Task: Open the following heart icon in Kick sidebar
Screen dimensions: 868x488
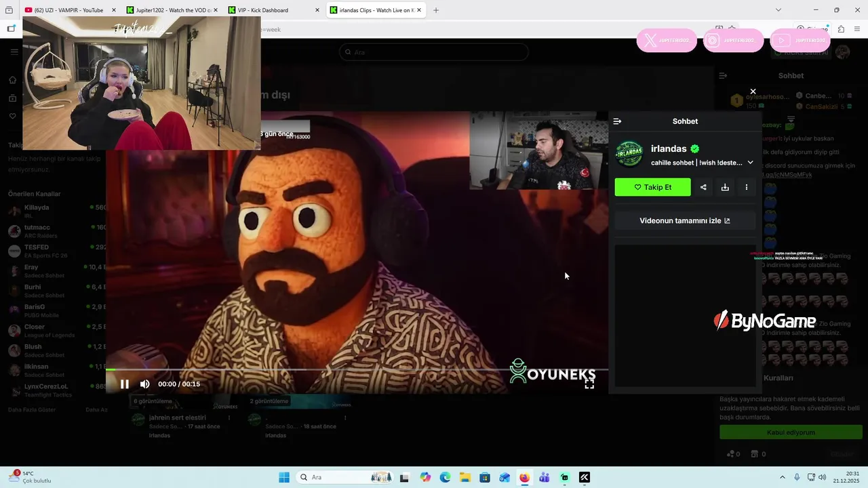Action: [12, 116]
